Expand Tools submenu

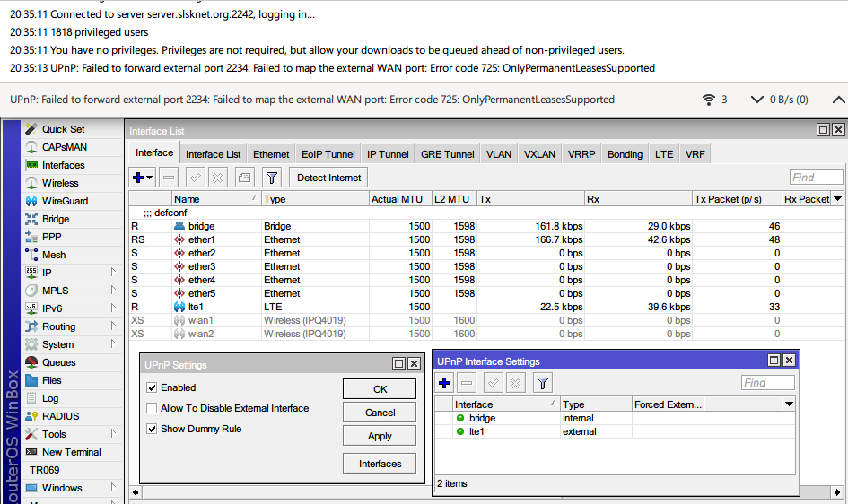click(x=113, y=433)
